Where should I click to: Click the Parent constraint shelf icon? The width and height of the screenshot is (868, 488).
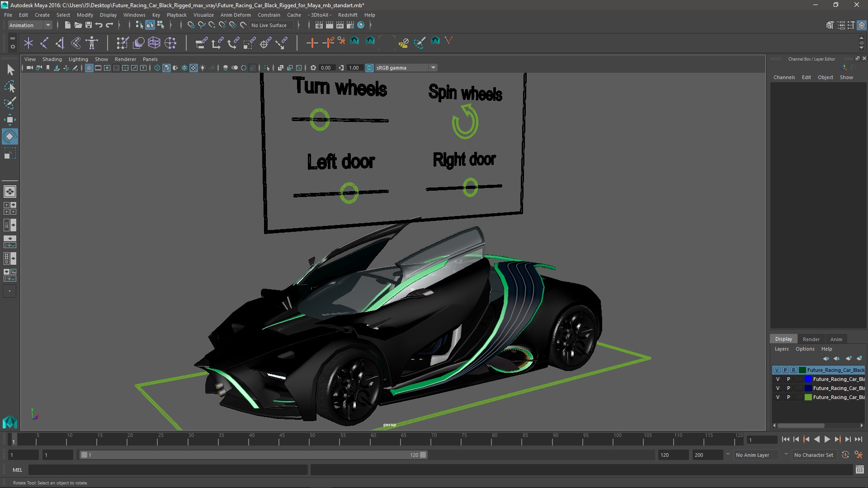pyautogui.click(x=201, y=43)
